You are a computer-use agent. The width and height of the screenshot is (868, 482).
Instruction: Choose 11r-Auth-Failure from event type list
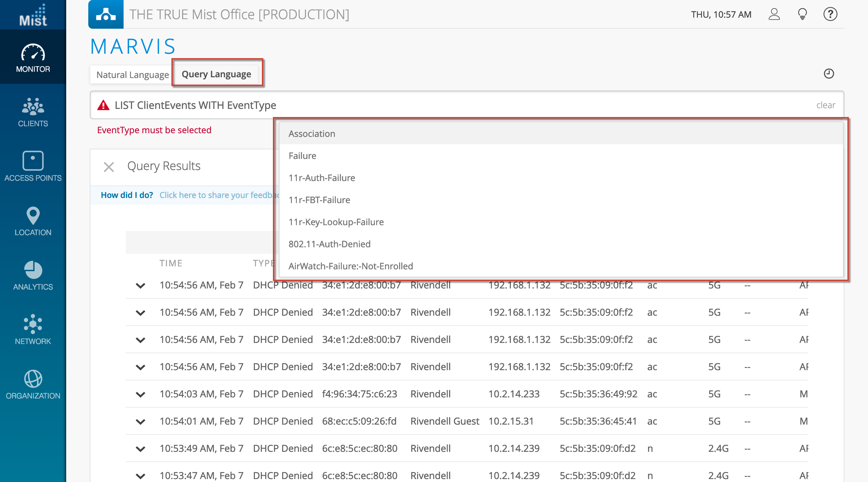(x=322, y=178)
